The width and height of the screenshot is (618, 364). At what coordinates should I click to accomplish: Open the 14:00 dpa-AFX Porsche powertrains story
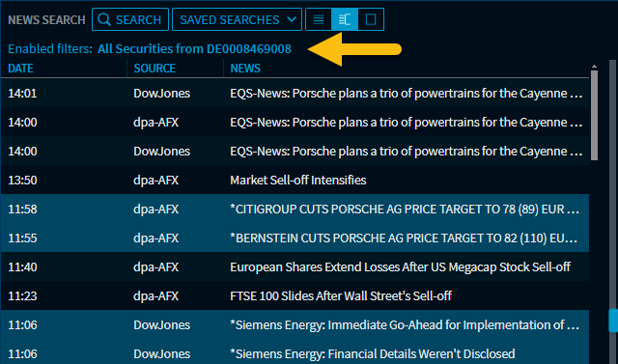click(295, 122)
